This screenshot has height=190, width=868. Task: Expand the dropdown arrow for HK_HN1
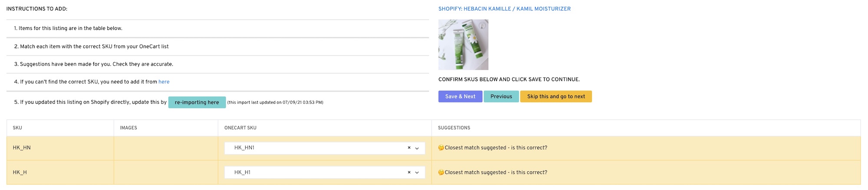pyautogui.click(x=417, y=148)
